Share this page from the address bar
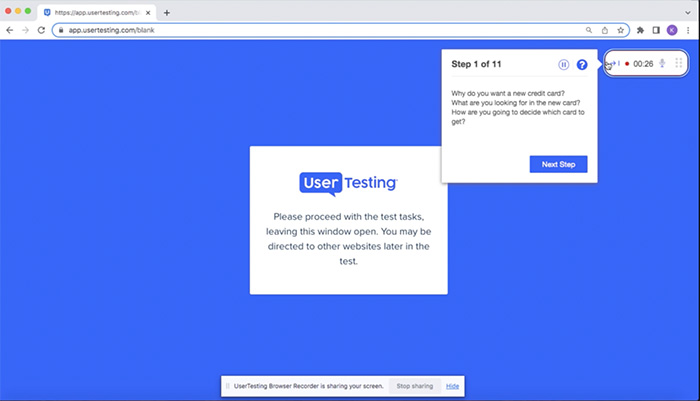The image size is (700, 401). coord(604,30)
